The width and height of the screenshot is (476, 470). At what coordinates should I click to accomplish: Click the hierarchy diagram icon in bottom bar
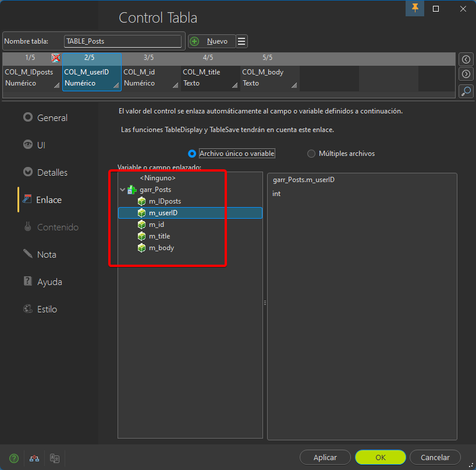(34, 458)
